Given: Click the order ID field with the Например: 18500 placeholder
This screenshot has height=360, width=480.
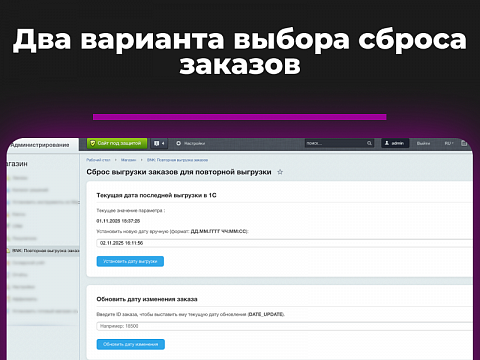Looking at the screenshot, I should click(x=284, y=326).
